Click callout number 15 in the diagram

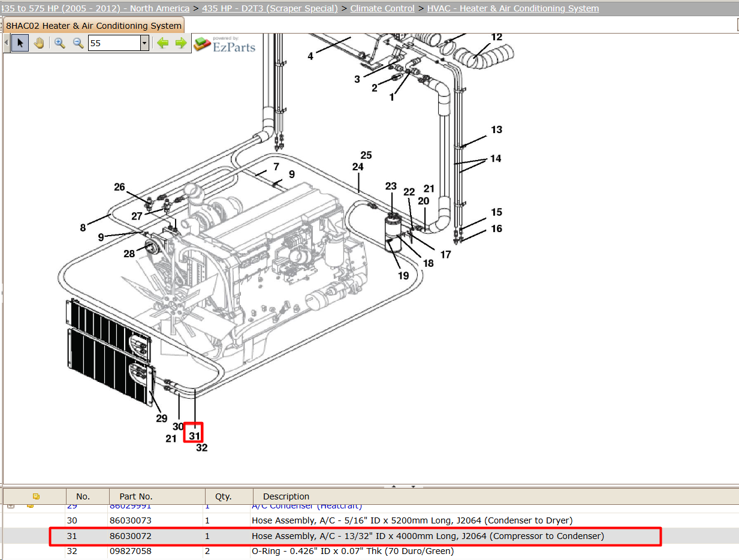tap(496, 212)
